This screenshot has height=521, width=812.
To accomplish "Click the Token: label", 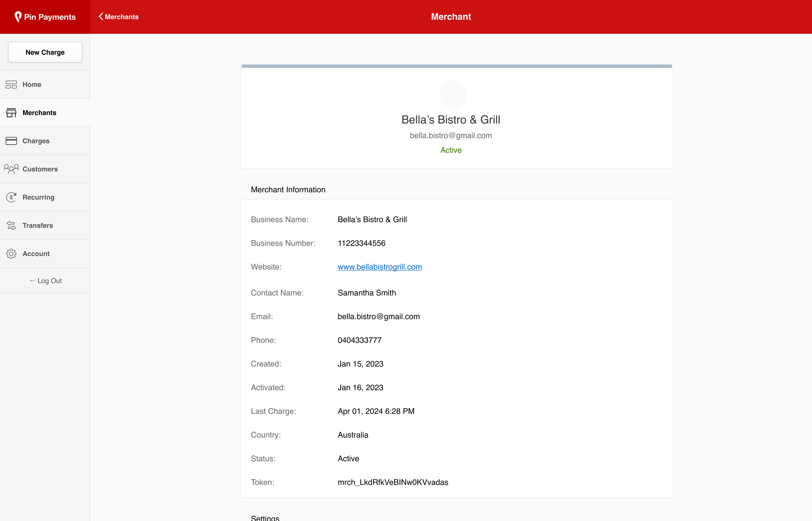I will tap(262, 482).
